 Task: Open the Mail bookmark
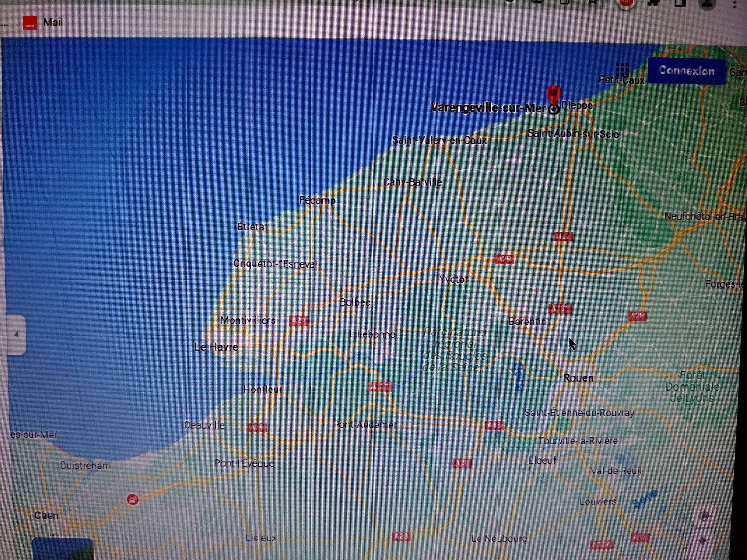pyautogui.click(x=43, y=23)
